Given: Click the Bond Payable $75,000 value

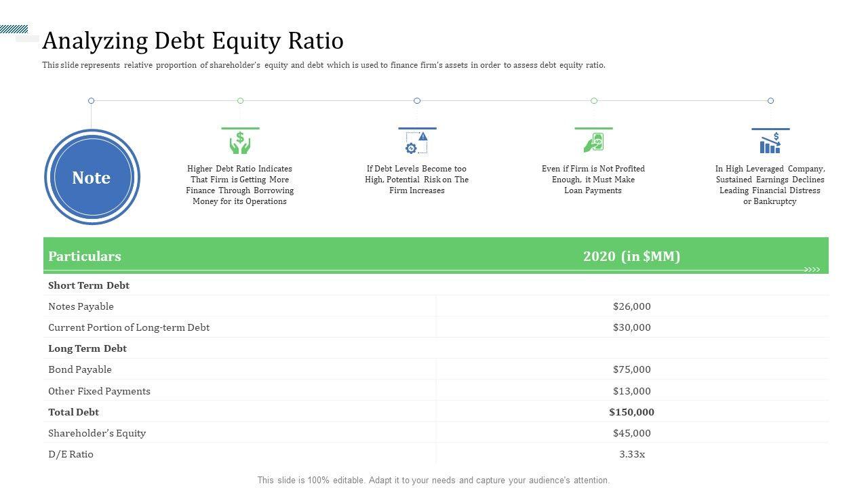Looking at the screenshot, I should click(x=631, y=369).
